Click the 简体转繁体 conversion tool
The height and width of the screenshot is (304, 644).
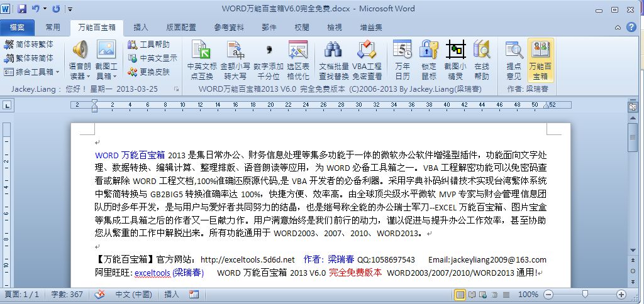(x=29, y=45)
